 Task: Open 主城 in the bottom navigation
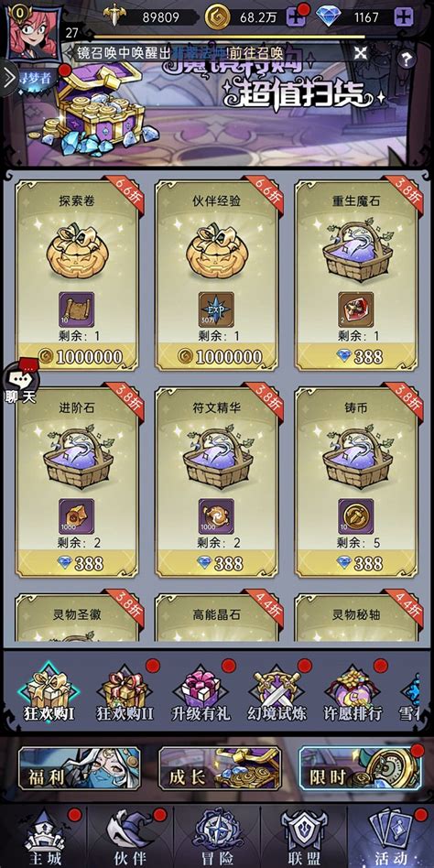(x=49, y=837)
